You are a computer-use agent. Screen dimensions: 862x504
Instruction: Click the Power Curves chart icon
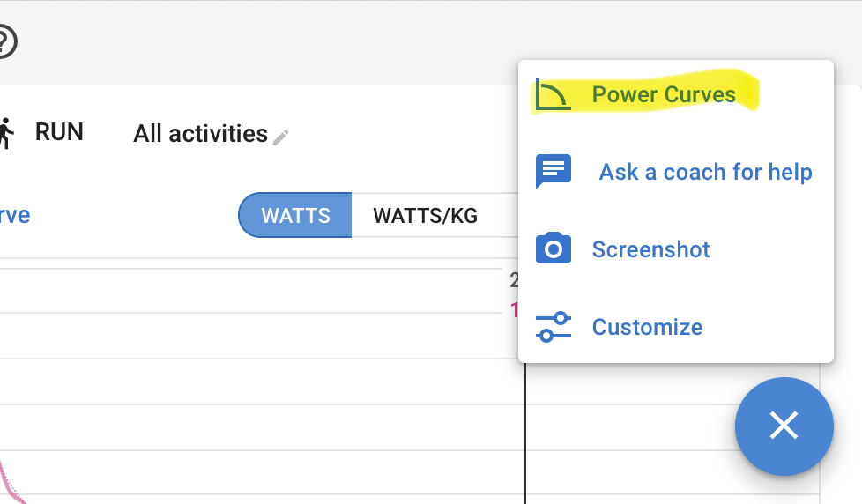(553, 94)
